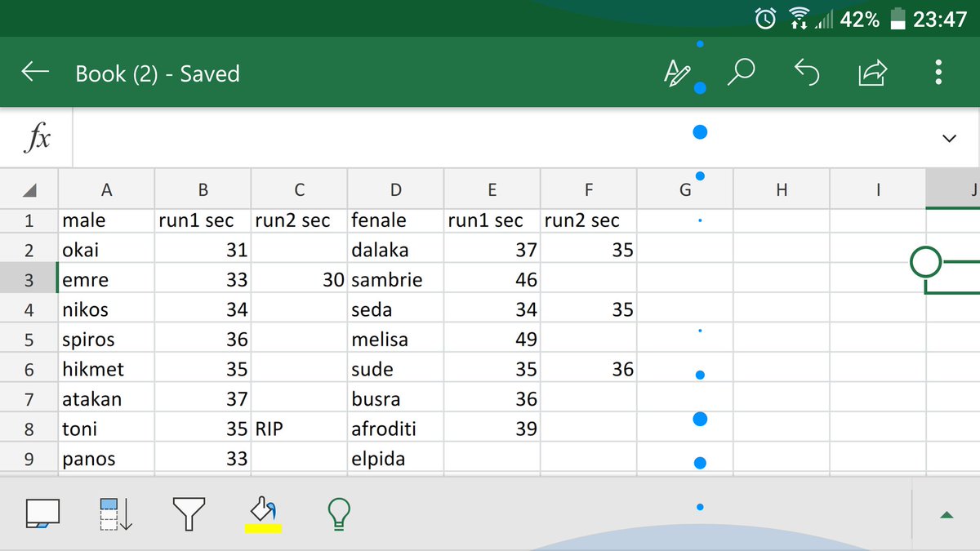The height and width of the screenshot is (551, 980).
Task: Tap the 'Book (2) - Saved' title
Action: coord(158,73)
